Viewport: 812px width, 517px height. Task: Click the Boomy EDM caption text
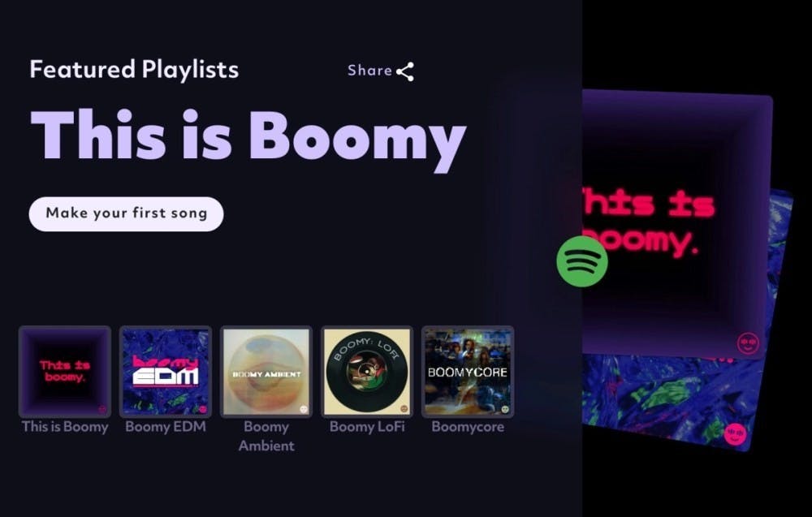(166, 427)
